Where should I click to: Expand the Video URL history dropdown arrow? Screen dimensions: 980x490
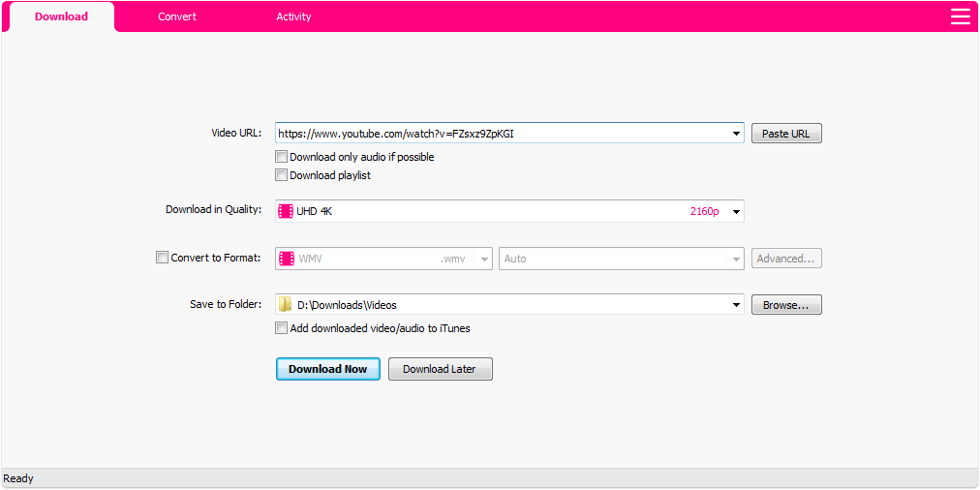coord(736,134)
